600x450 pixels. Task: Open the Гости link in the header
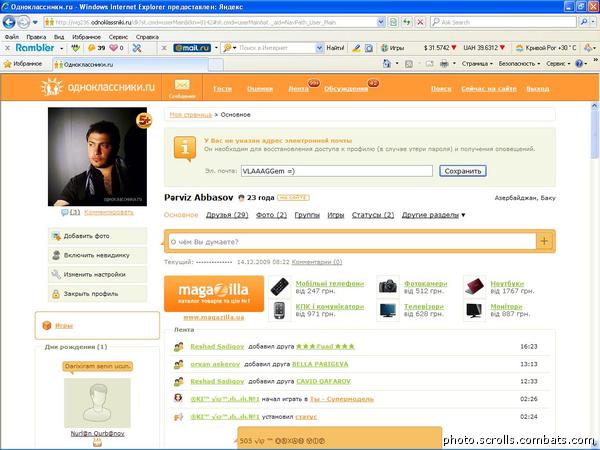pos(222,89)
